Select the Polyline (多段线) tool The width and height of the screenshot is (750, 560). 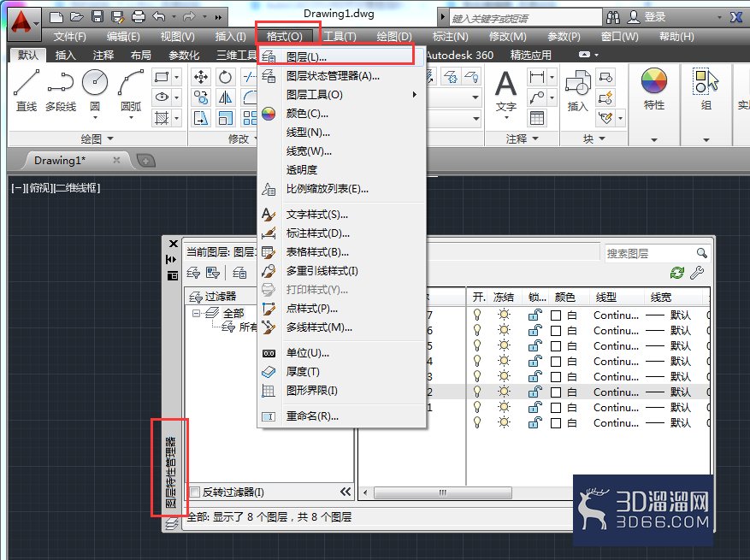pyautogui.click(x=61, y=91)
